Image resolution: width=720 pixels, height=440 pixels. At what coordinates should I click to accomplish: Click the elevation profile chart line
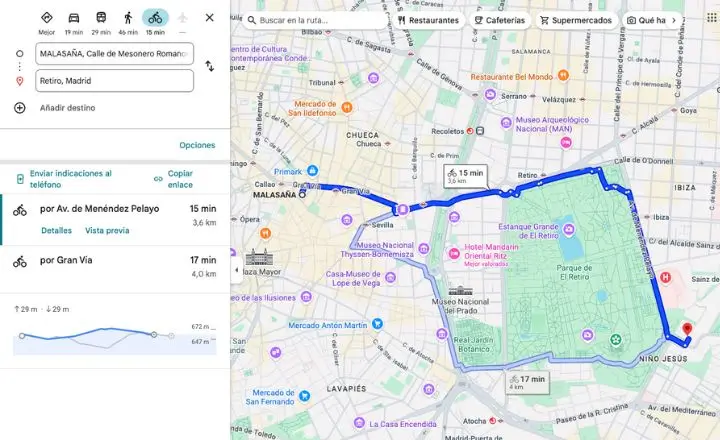point(87,334)
